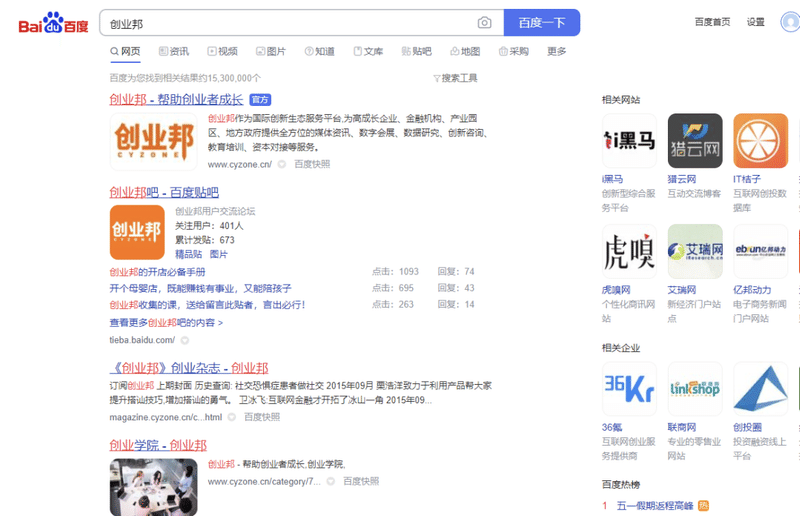Click the 猎云网 site icon

[x=695, y=141]
